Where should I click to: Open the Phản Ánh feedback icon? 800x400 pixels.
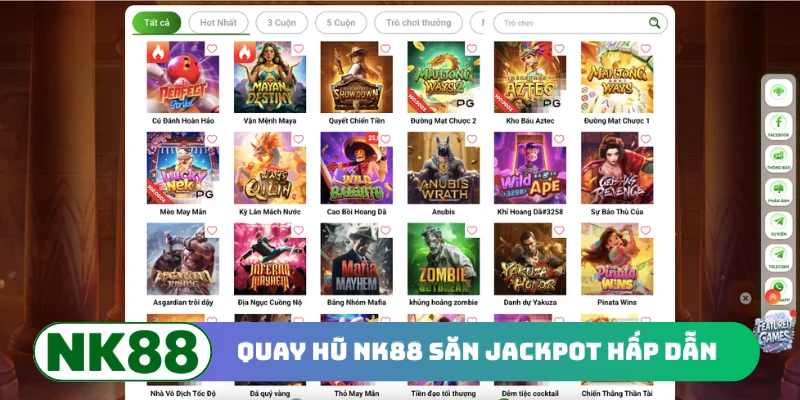tap(778, 191)
